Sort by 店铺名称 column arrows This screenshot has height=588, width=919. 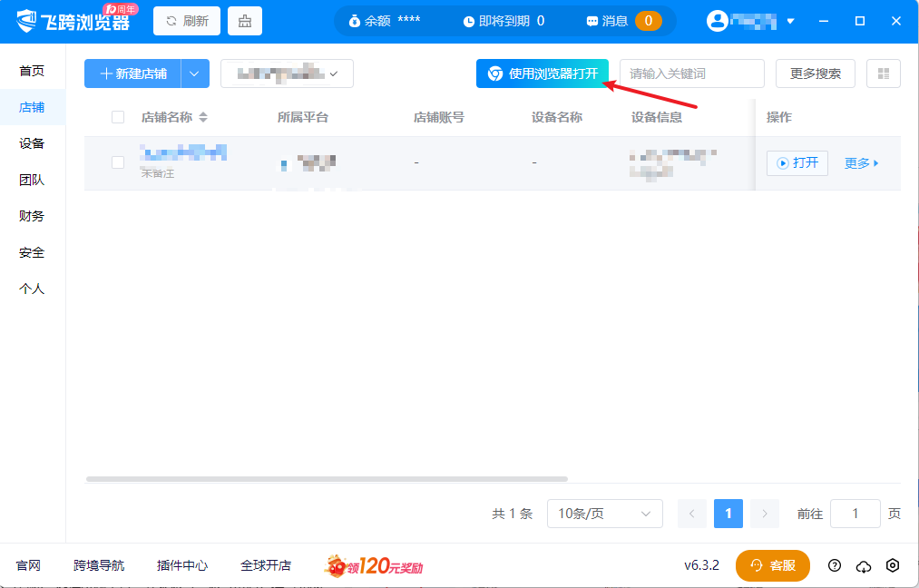click(203, 117)
